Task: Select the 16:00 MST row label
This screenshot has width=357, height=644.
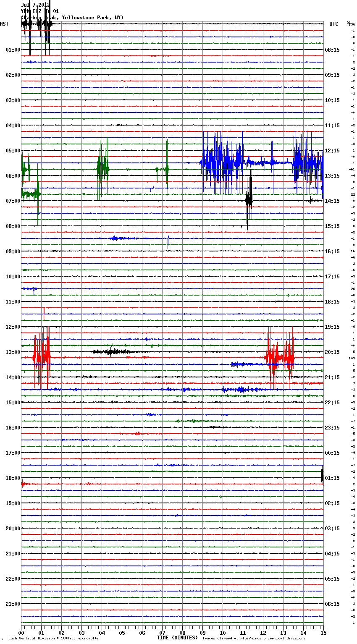Action: coord(13,428)
